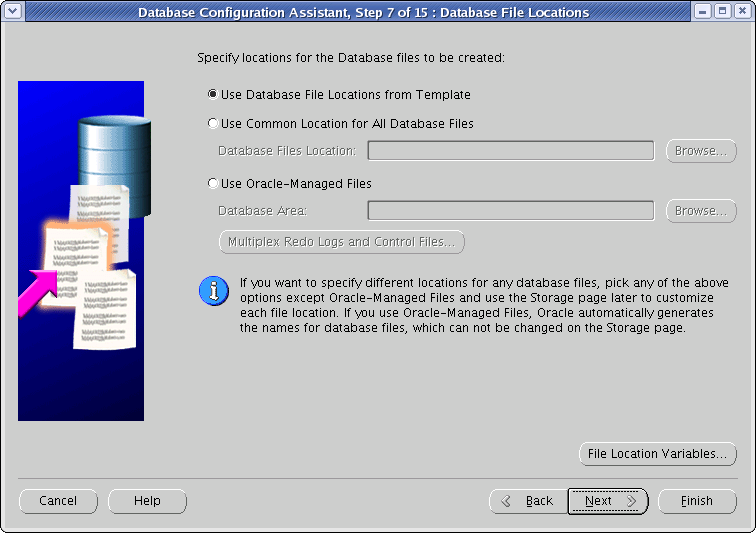Image resolution: width=756 pixels, height=533 pixels.
Task: Open Multiplex Redo Logs and Control Files
Action: [x=342, y=242]
